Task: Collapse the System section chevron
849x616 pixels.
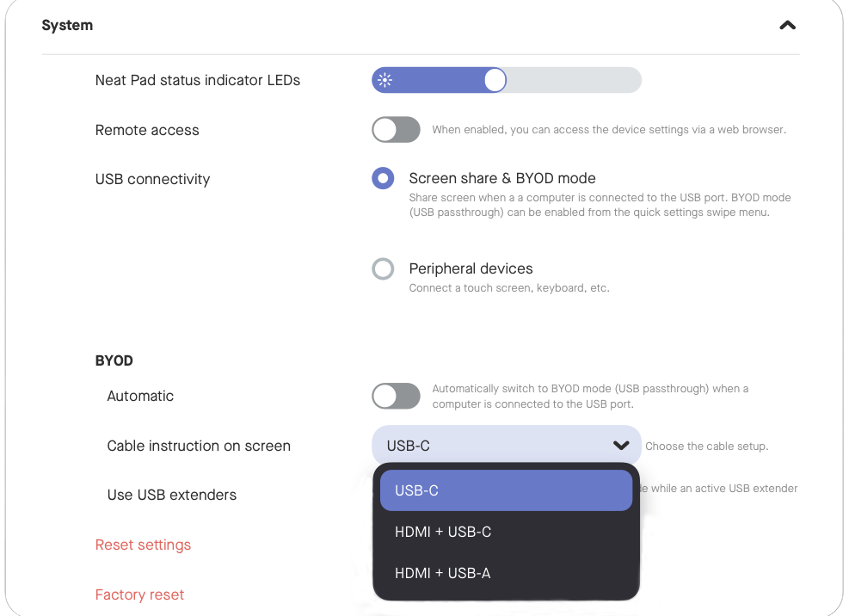Action: click(x=787, y=26)
